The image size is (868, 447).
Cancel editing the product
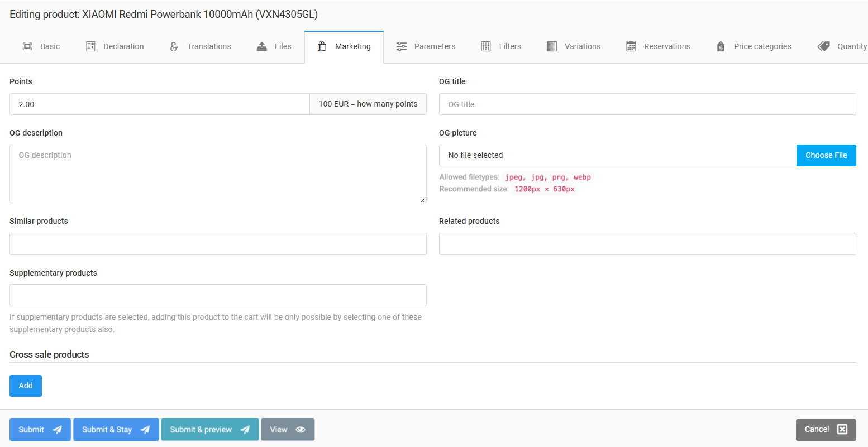826,430
